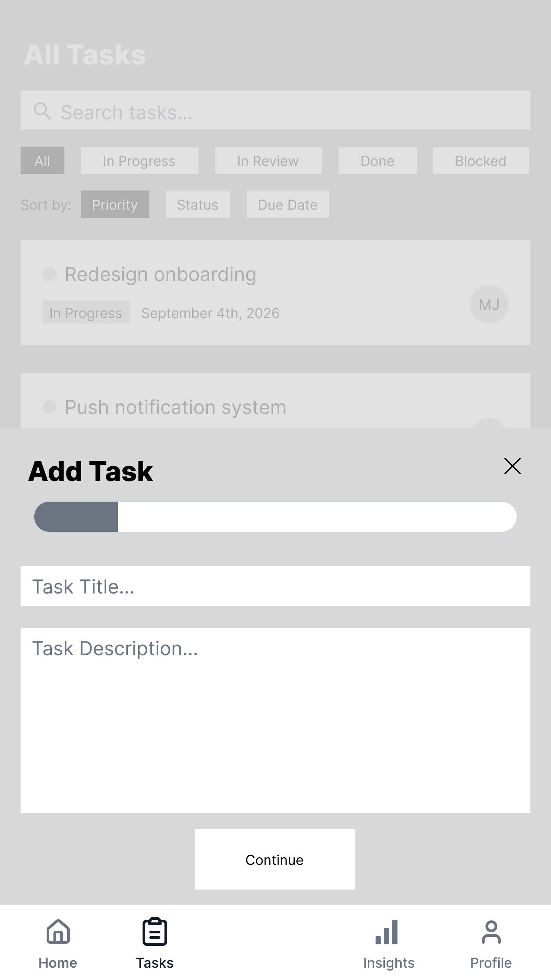Open the Insights bar chart icon
The height and width of the screenshot is (980, 551).
pos(387,932)
